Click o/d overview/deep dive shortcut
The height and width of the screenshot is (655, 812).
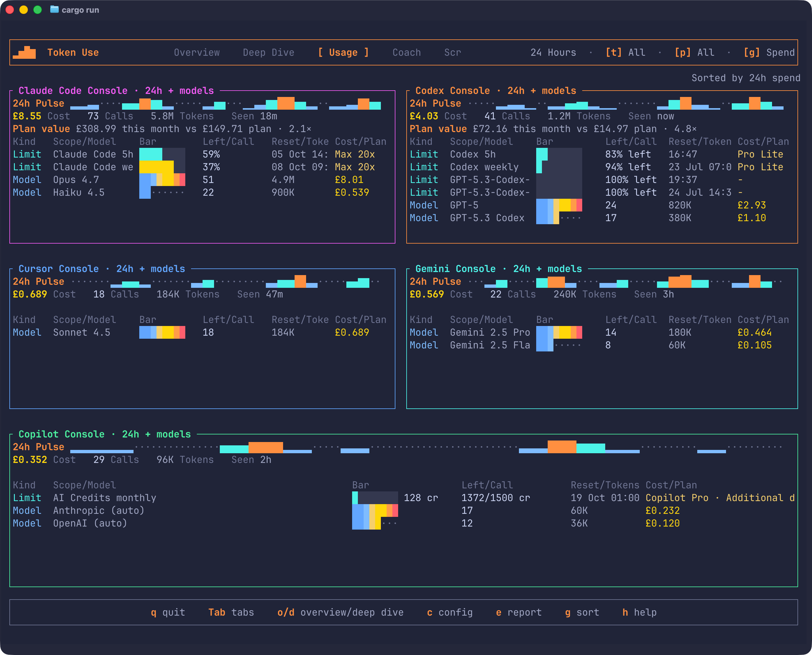pyautogui.click(x=340, y=612)
